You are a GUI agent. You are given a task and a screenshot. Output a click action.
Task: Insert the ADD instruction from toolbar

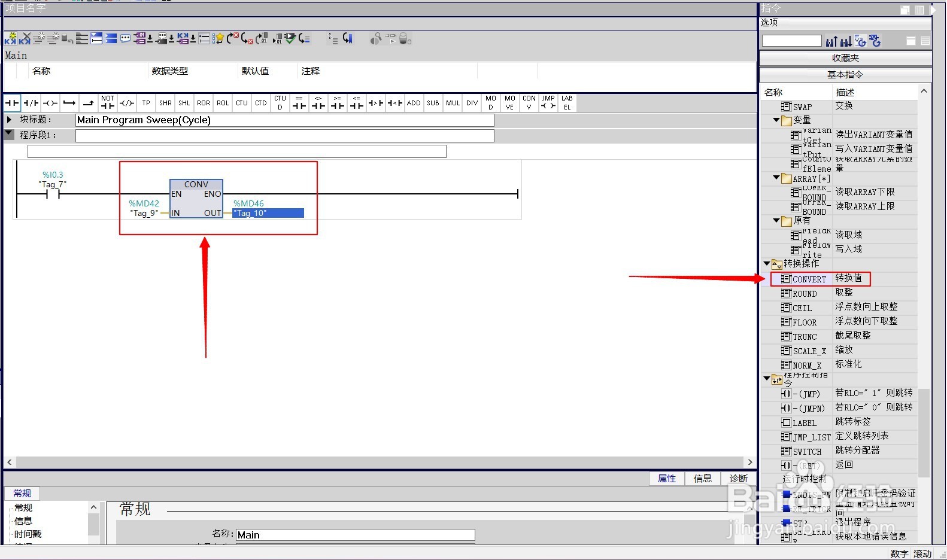(x=414, y=103)
